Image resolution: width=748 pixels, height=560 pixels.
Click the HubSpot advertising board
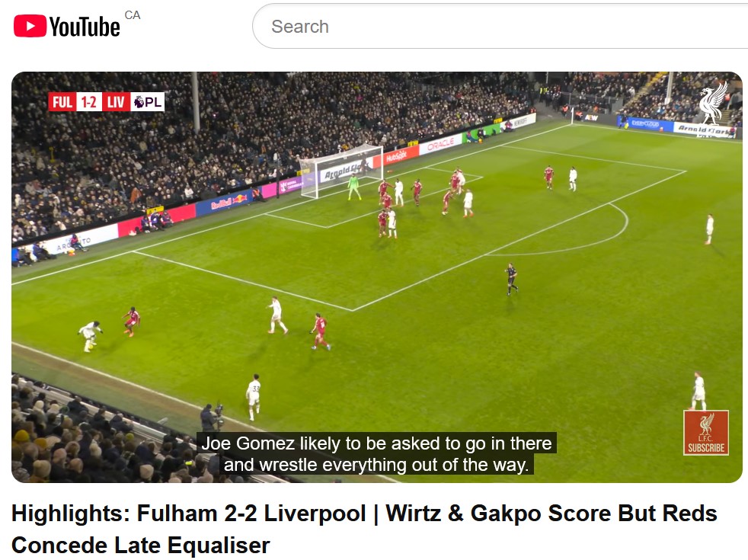pos(396,156)
